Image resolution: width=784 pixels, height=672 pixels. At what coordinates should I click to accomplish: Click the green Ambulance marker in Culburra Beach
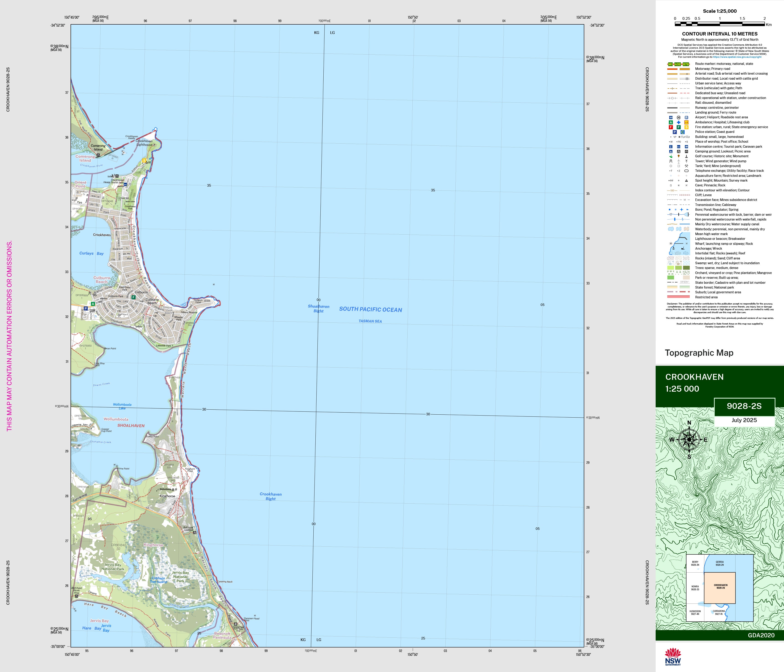(93, 304)
